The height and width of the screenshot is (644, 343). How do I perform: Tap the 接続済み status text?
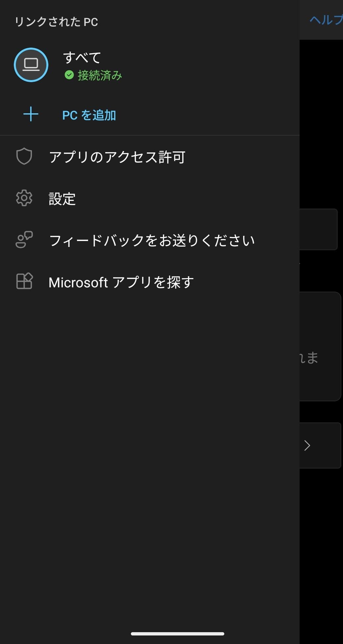(100, 76)
